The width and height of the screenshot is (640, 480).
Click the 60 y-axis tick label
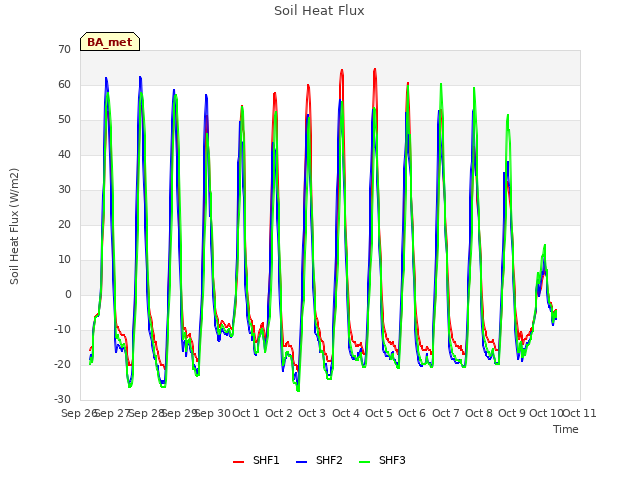(x=64, y=84)
